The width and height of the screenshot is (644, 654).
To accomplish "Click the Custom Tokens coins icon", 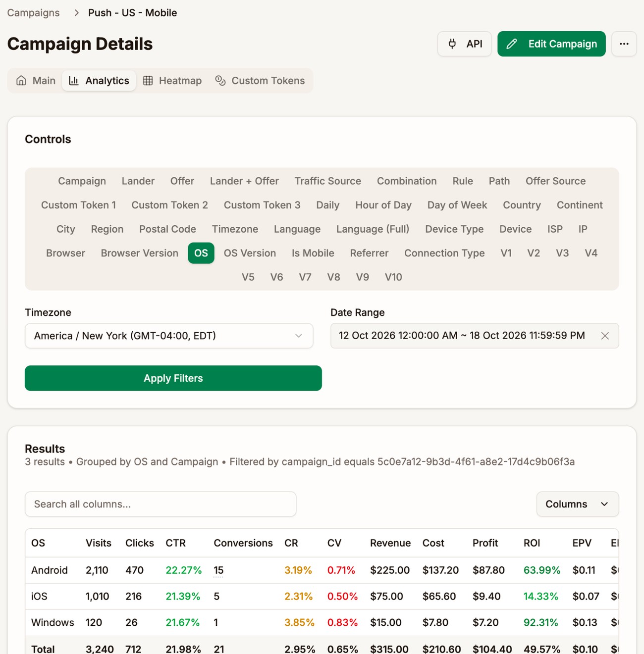I will pos(220,81).
